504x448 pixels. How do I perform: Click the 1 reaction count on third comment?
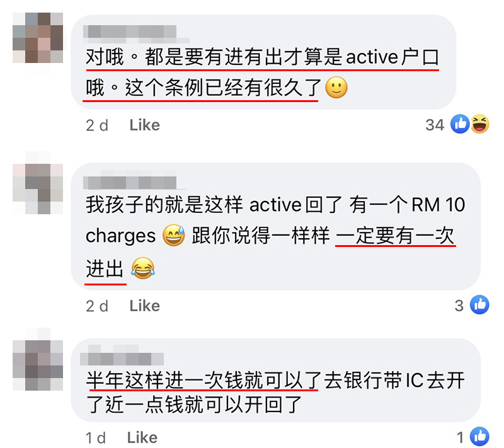(461, 437)
